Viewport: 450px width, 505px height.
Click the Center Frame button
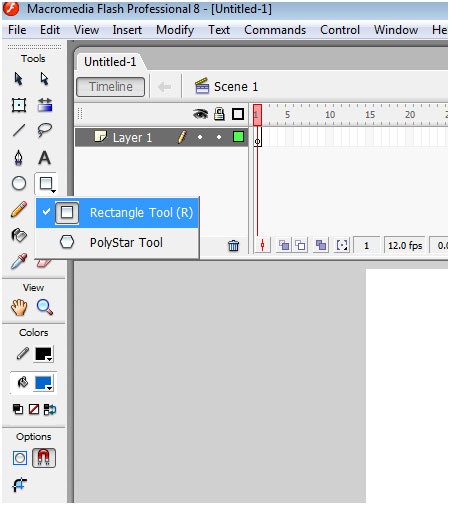coord(262,246)
